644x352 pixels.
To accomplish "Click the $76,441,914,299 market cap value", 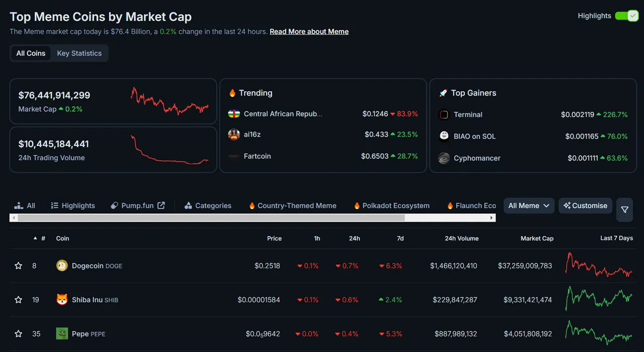I will point(54,95).
